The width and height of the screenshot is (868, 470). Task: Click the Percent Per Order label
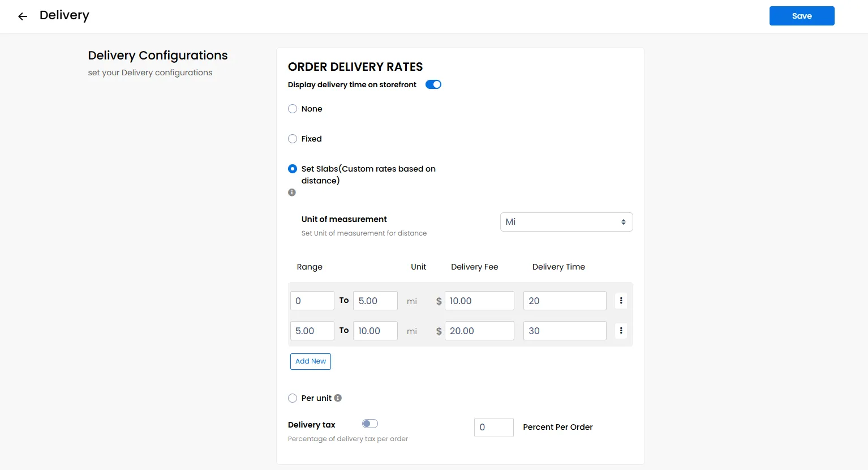click(558, 427)
